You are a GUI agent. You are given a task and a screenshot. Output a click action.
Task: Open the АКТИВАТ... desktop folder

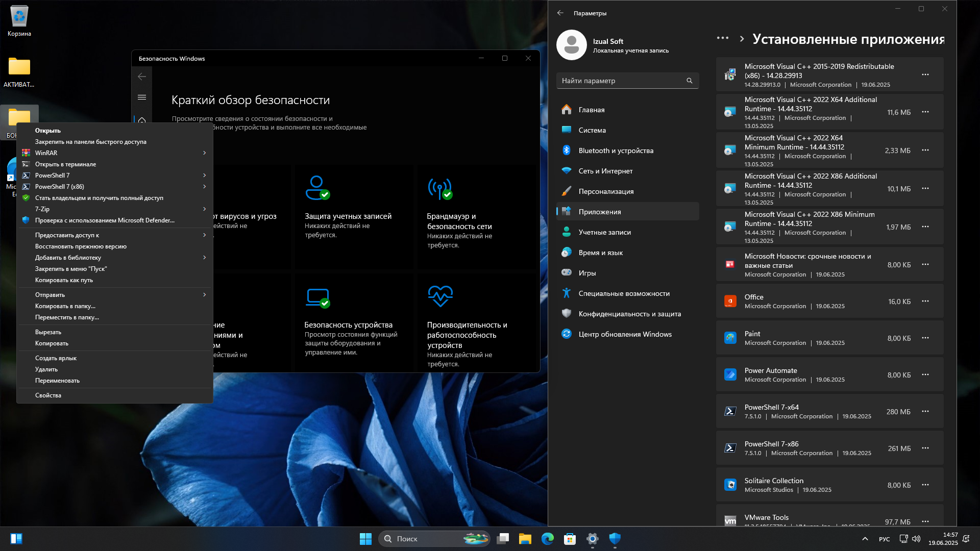[19, 72]
